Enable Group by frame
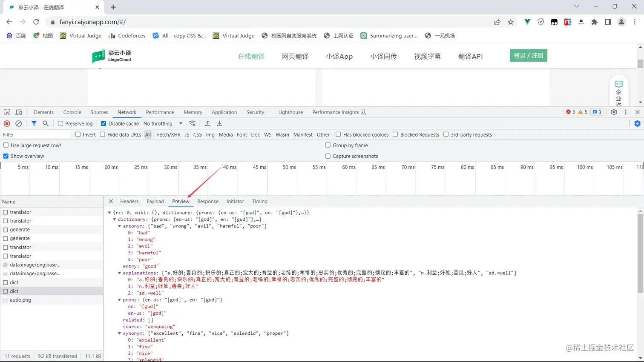This screenshot has width=644, height=362. coord(328,145)
